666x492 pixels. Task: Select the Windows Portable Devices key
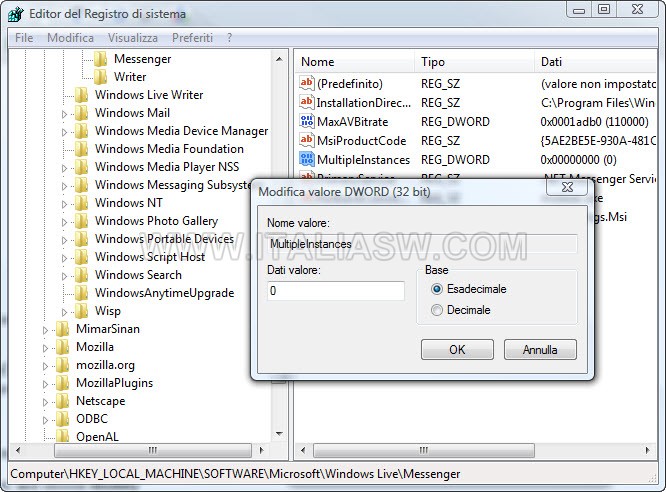[x=164, y=239]
